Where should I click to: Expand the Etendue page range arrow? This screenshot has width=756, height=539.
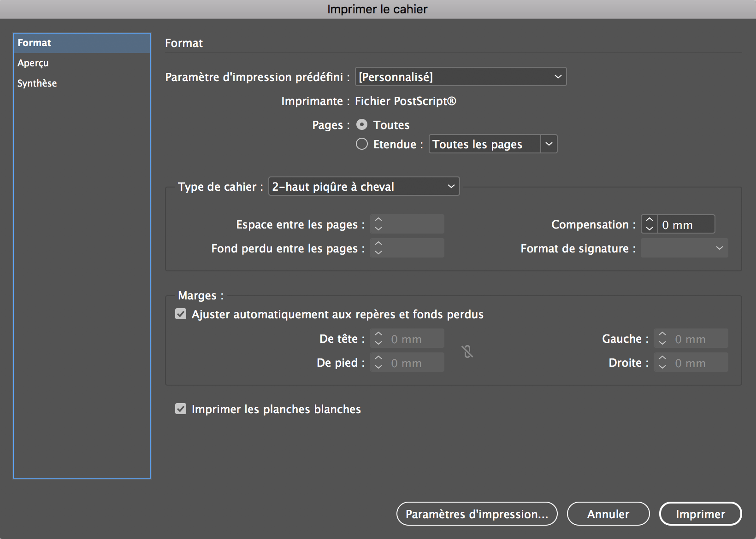pos(549,144)
